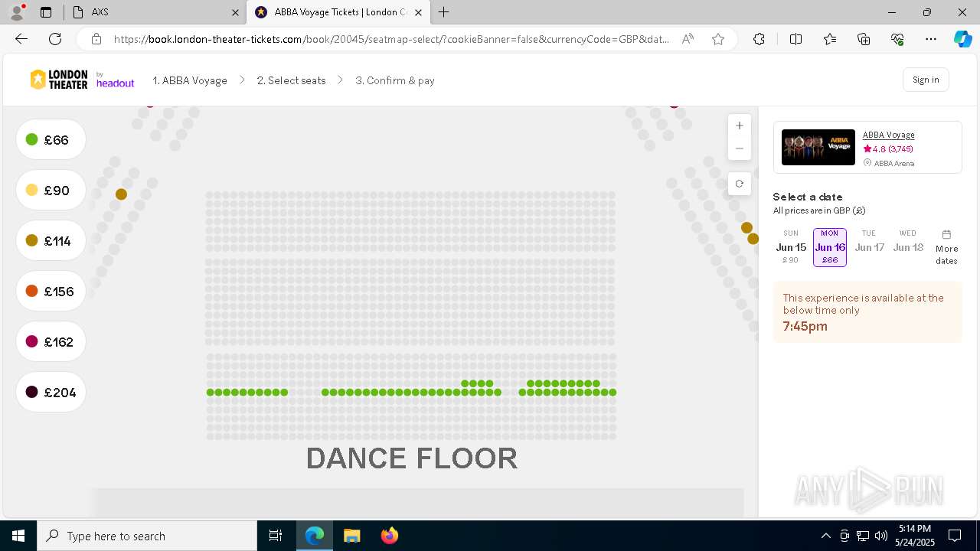980x551 pixels.
Task: Filter seats by £156 price
Action: point(51,292)
